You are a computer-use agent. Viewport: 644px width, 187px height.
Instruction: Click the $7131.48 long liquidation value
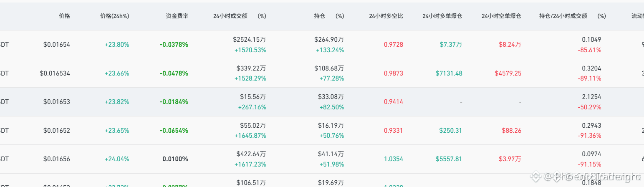coord(449,73)
